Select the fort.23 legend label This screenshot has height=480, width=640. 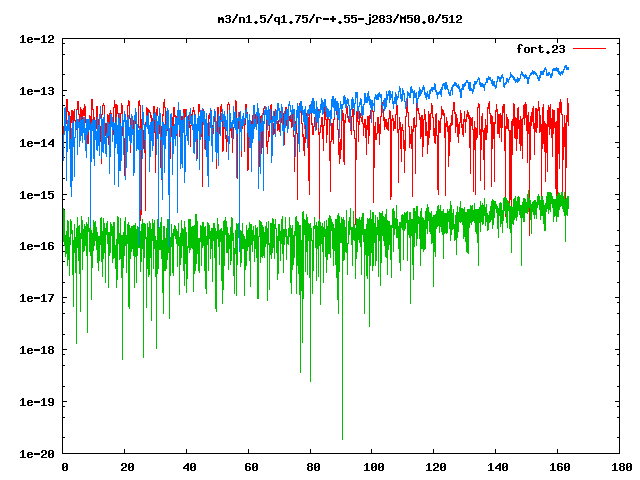(x=540, y=49)
